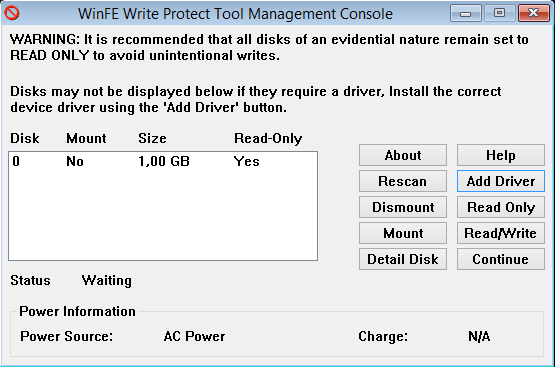
Task: Mount the selected disk
Action: point(403,233)
